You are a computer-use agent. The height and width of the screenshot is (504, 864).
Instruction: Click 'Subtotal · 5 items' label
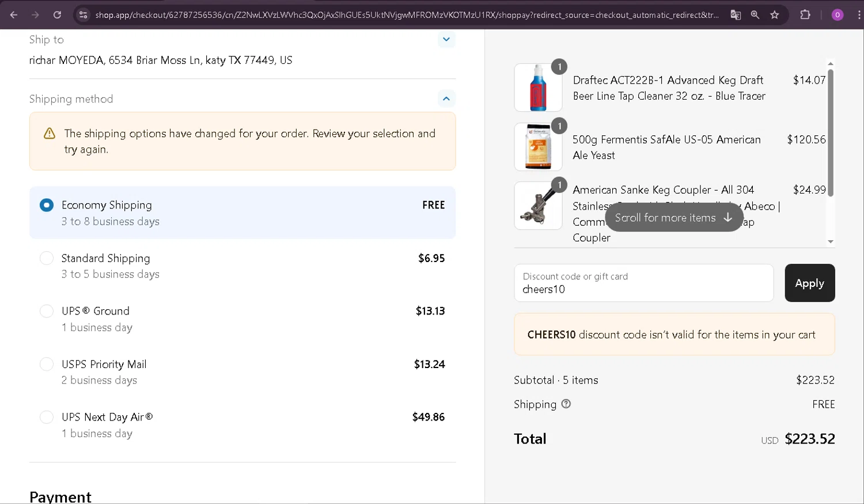click(x=556, y=380)
